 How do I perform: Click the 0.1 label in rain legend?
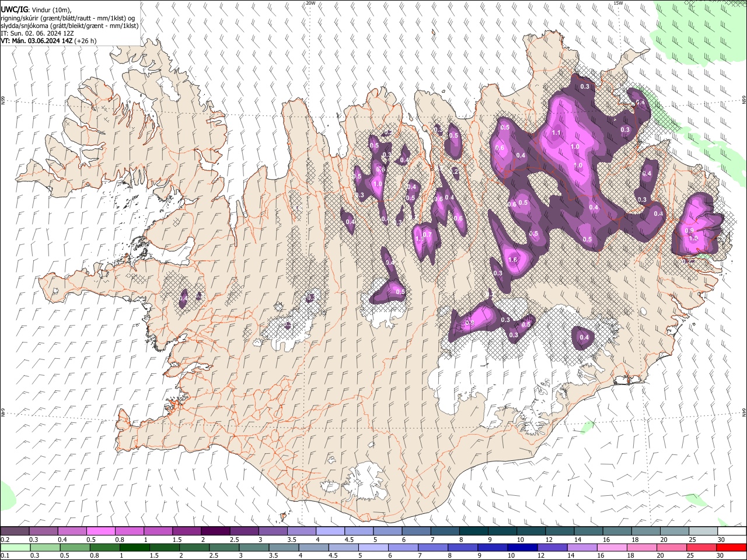click(x=4, y=556)
